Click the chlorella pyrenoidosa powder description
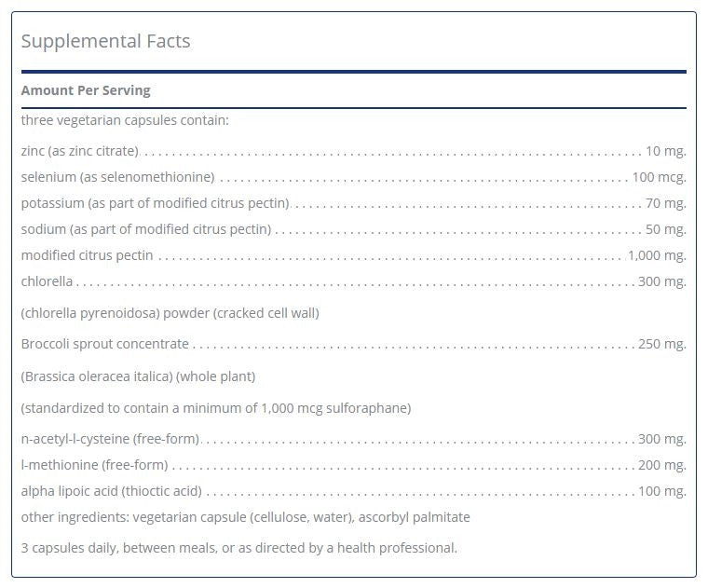 (x=170, y=313)
